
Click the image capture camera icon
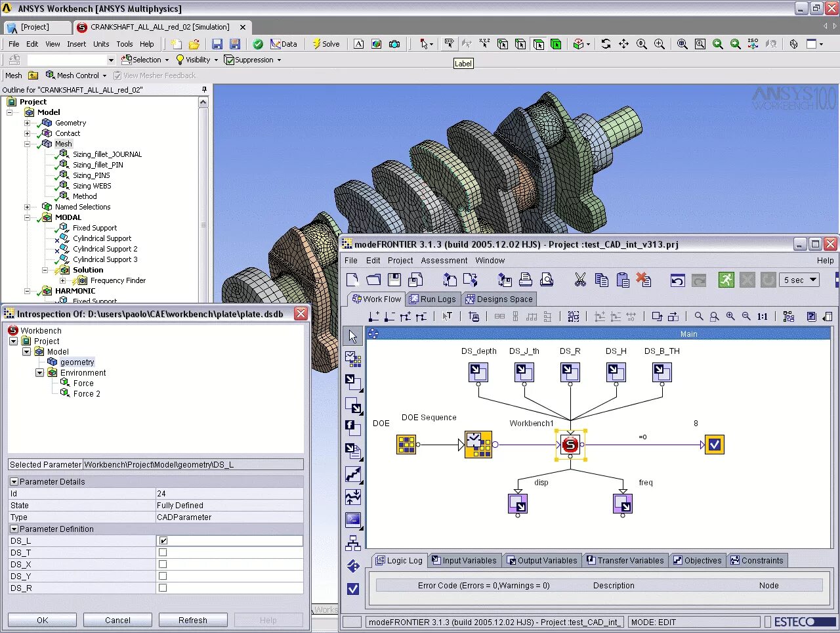pos(394,44)
